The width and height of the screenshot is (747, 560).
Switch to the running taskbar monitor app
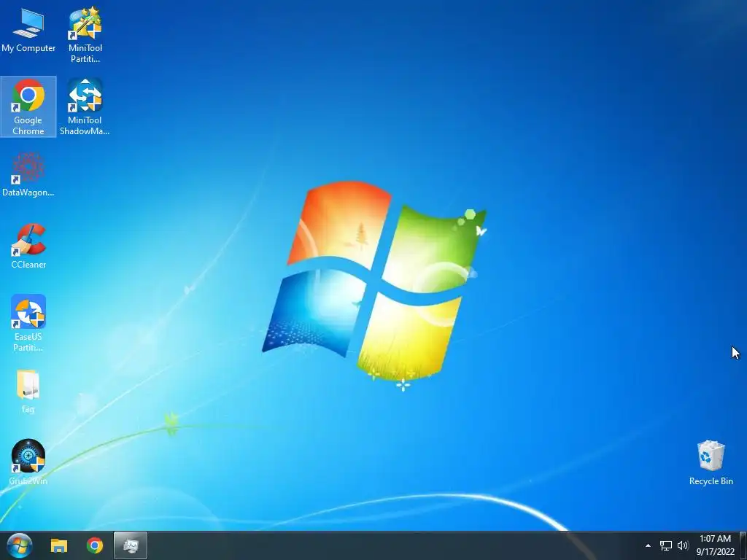pyautogui.click(x=131, y=545)
